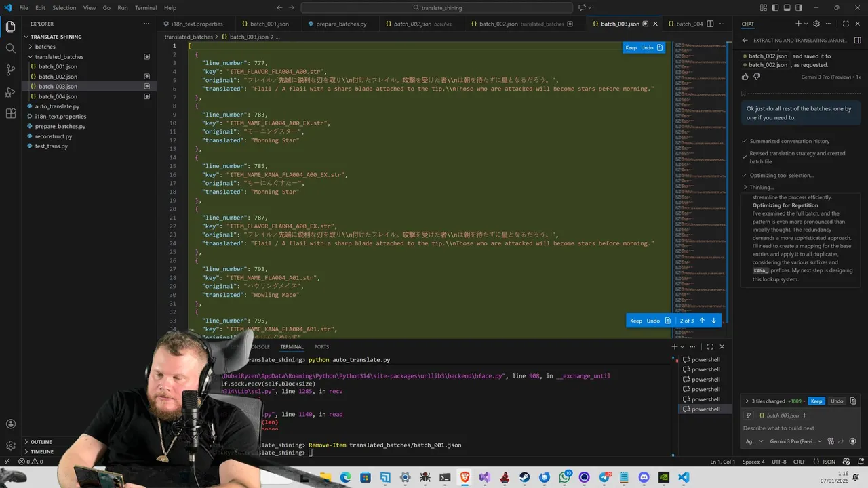Go to previous change arrow
This screenshot has width=868, height=488.
702,321
